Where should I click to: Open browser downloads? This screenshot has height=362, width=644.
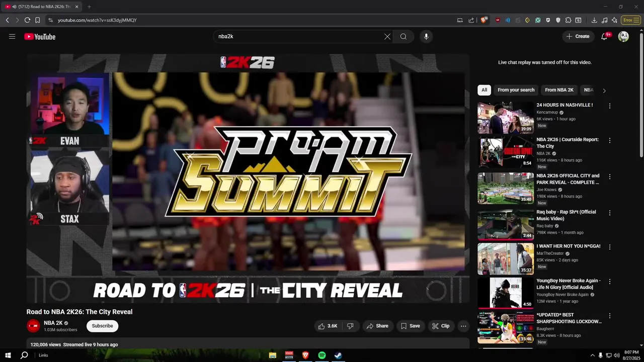[x=594, y=20]
